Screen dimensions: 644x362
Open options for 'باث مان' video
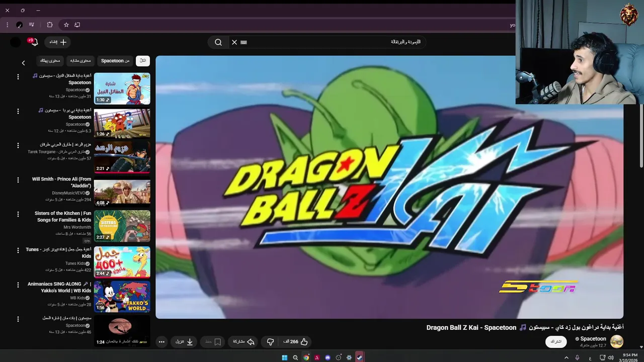point(18,319)
